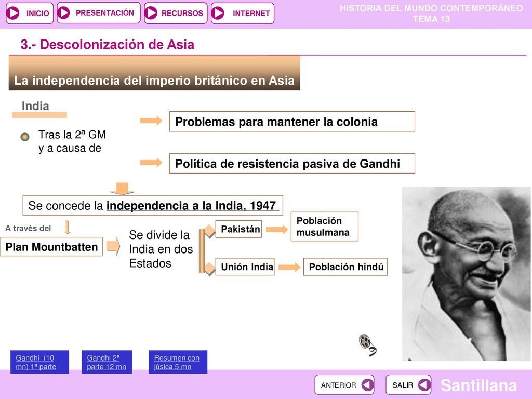Click the green bullet beside 'Tras la 2ª GM'
532x399 pixels.
point(25,137)
